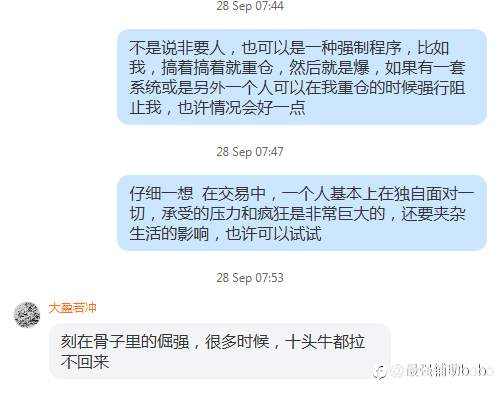Click the Weibo logo watermark
Image resolution: width=500 pixels, height=400 pixels.
(x=380, y=371)
